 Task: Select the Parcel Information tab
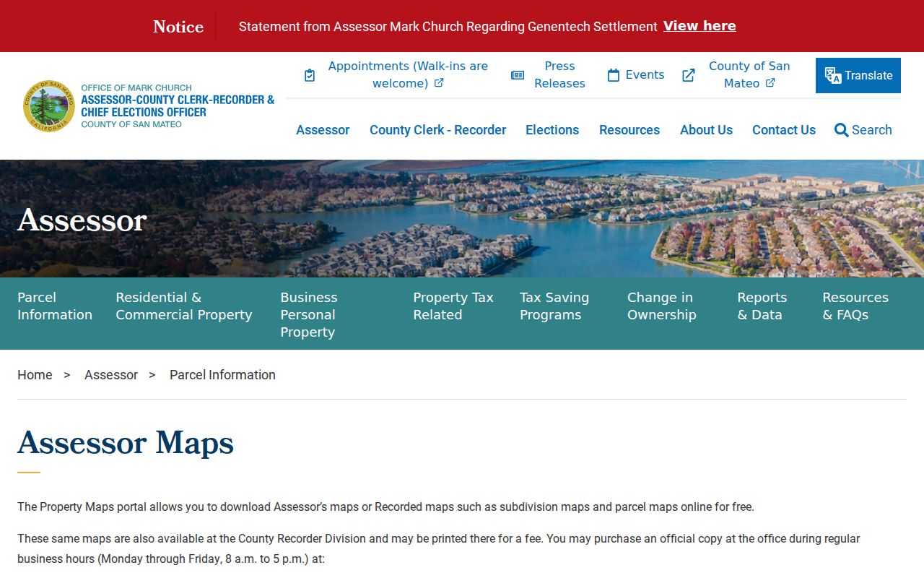pos(55,306)
